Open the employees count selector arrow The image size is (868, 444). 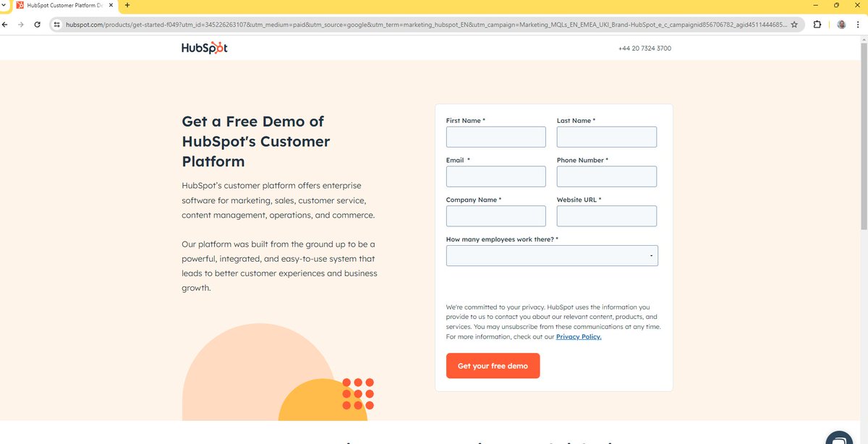click(x=650, y=255)
